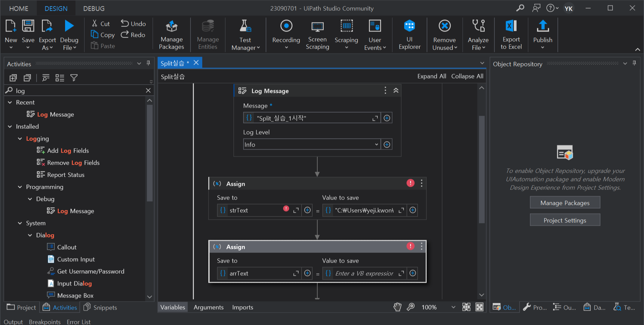Image resolution: width=644 pixels, height=325 pixels.
Task: Click the Copy tool
Action: [x=103, y=35]
